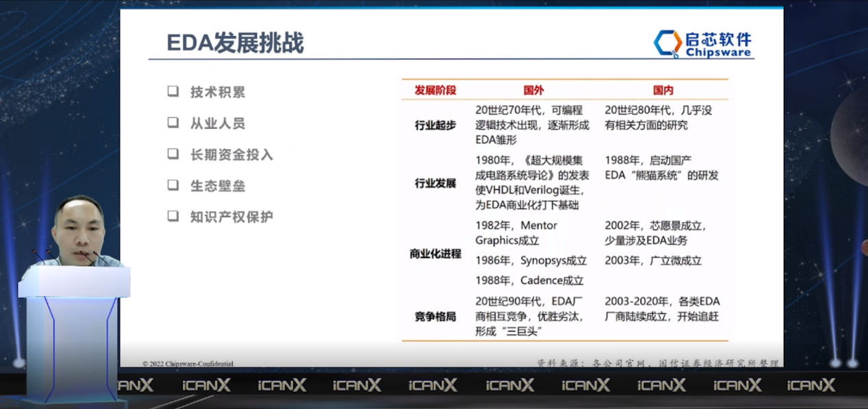Click the 1988年 Cadence成立 entry
This screenshot has height=409, width=868.
tap(530, 280)
